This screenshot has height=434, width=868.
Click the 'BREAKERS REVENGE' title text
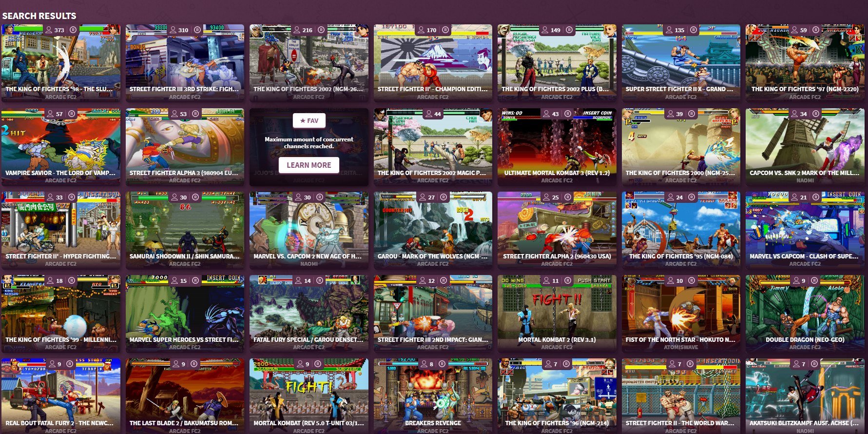click(433, 423)
